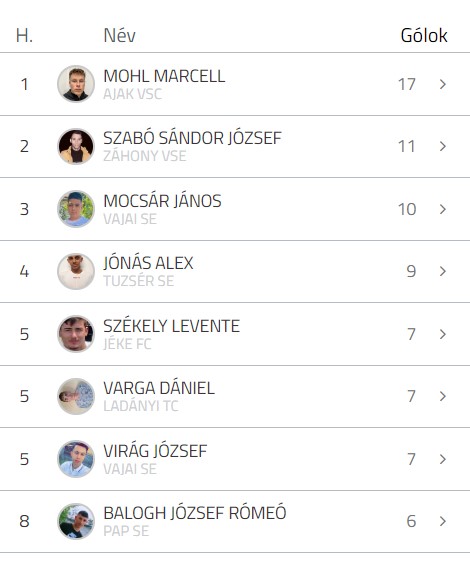Follow the SZÉKELY LEVENTE name link
Viewport: 470px width, 565px height.
click(172, 326)
